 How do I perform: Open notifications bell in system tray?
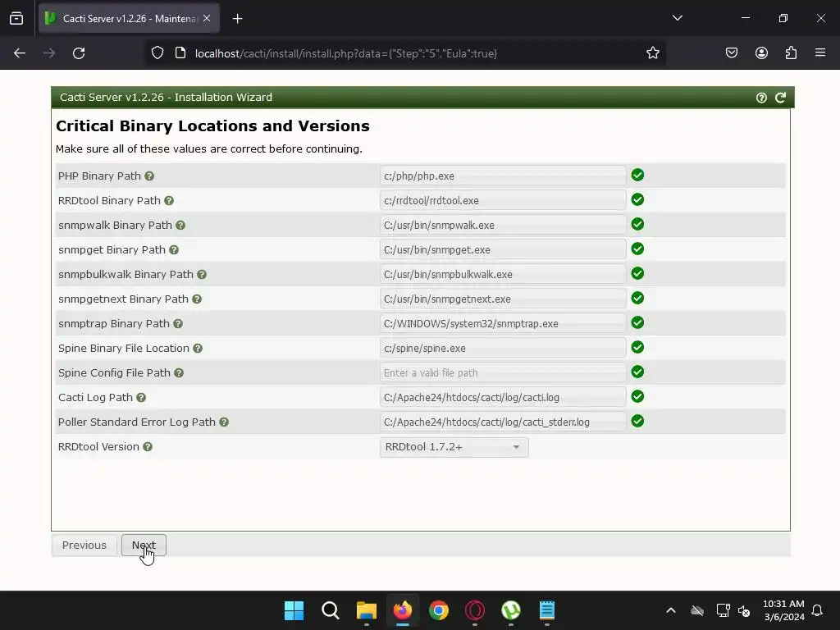pos(817,610)
